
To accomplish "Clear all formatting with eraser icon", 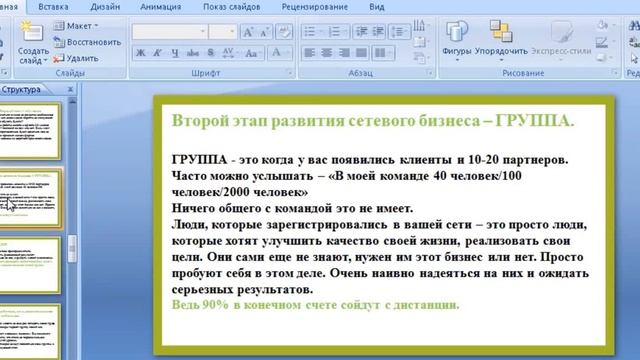I will click(x=284, y=32).
